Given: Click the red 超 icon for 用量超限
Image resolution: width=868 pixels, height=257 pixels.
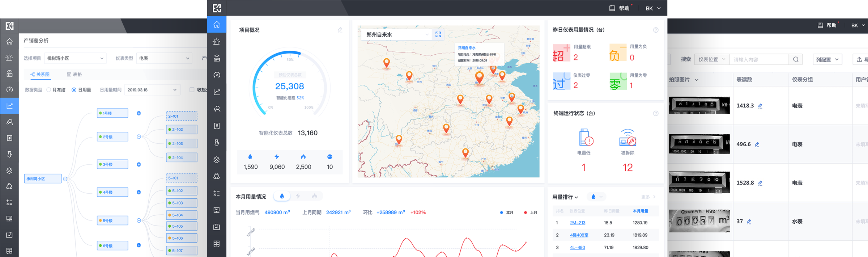Looking at the screenshot, I should 561,53.
